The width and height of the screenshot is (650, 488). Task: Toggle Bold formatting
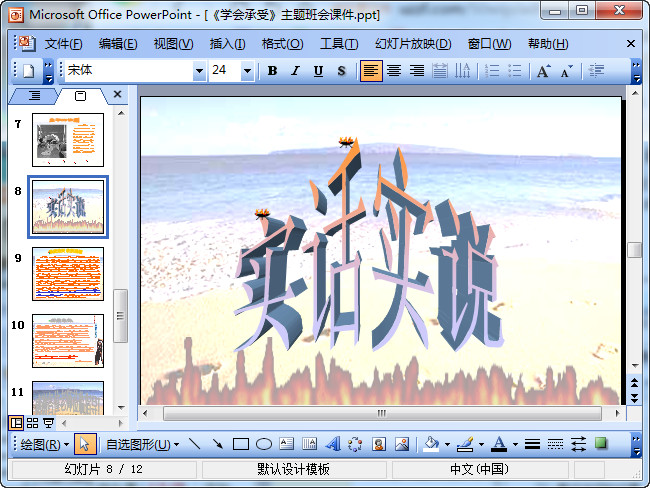click(x=272, y=71)
